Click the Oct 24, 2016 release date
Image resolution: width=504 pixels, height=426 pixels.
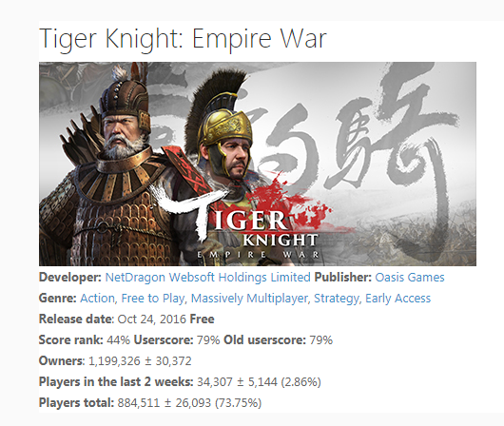[x=152, y=319]
